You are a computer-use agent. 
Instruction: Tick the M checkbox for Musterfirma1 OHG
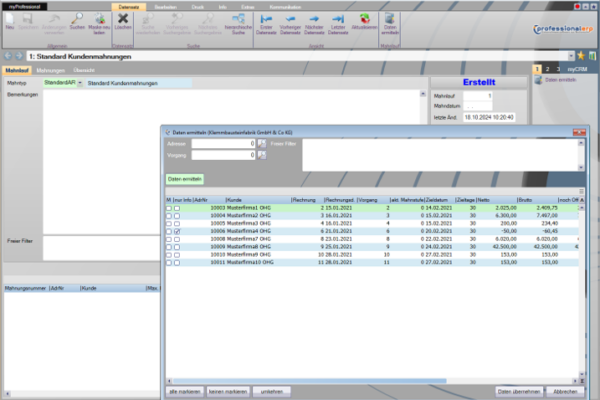tap(168, 207)
